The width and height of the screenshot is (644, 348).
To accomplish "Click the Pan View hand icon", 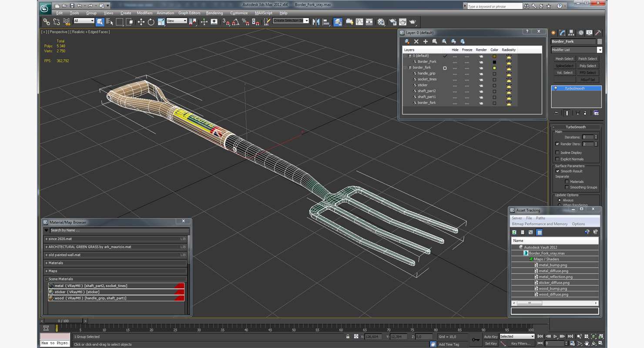I will pyautogui.click(x=587, y=344).
